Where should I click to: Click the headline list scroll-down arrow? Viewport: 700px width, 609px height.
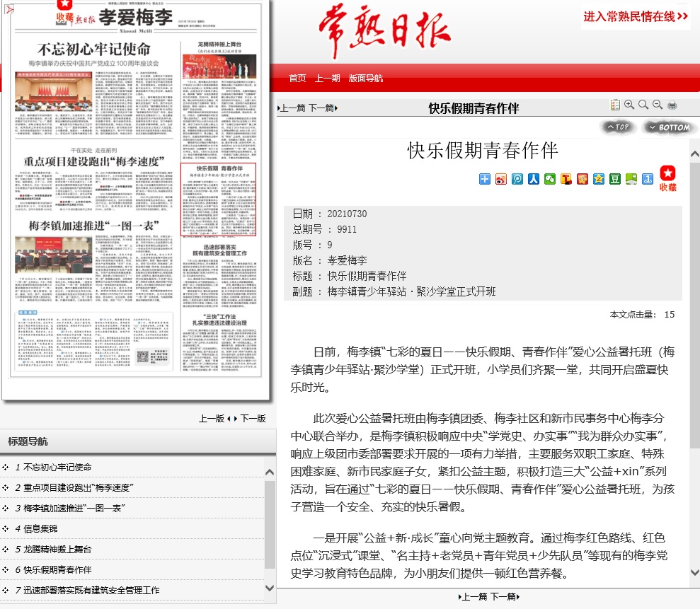tap(270, 588)
